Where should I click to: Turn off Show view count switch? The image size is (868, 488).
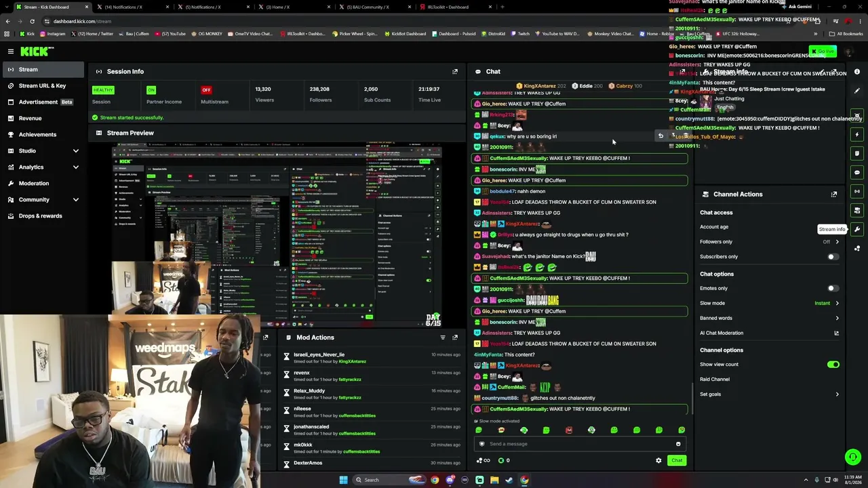tap(833, 365)
